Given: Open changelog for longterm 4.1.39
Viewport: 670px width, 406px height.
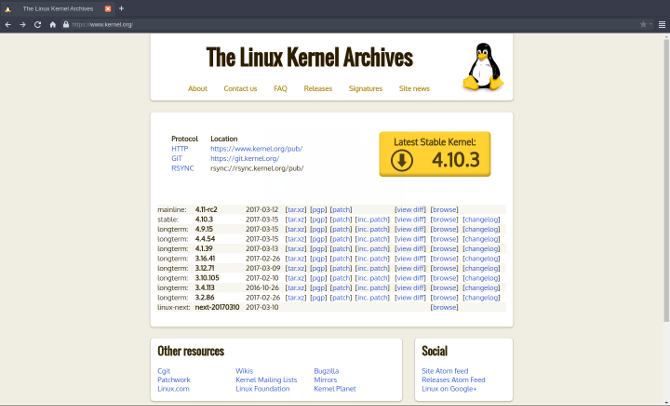Looking at the screenshot, I should [481, 249].
